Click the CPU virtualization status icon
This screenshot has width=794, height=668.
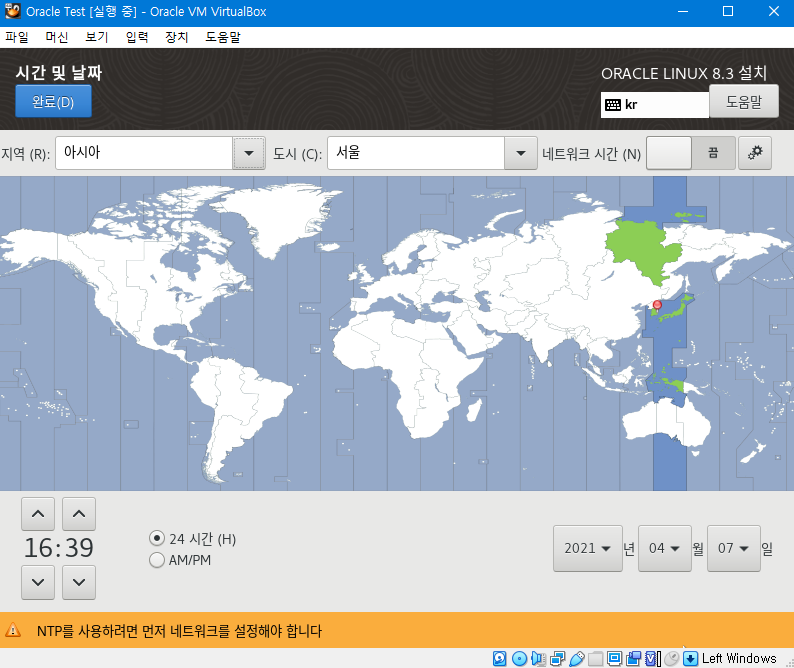[x=652, y=658]
